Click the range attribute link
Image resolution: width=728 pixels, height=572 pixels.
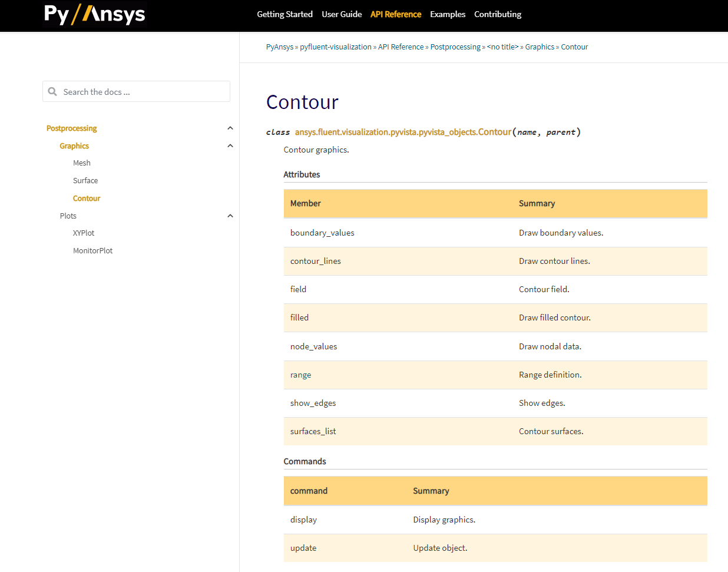click(300, 375)
